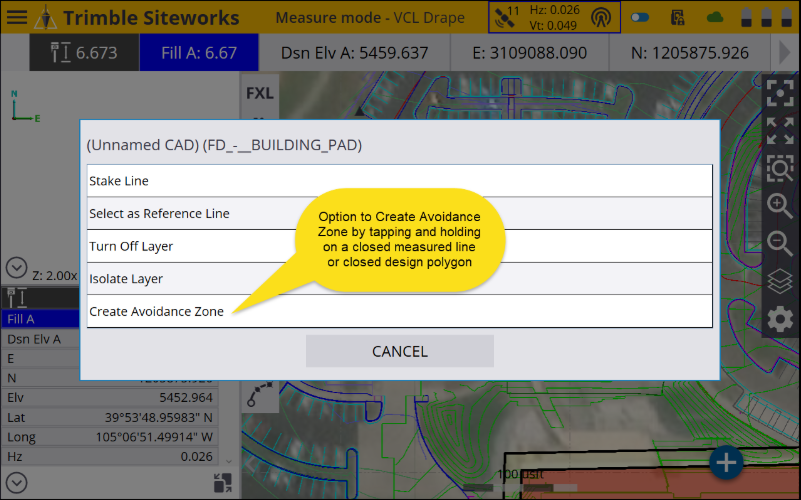Select the Fill A row in left panel
The width and height of the screenshot is (801, 500).
[41, 319]
